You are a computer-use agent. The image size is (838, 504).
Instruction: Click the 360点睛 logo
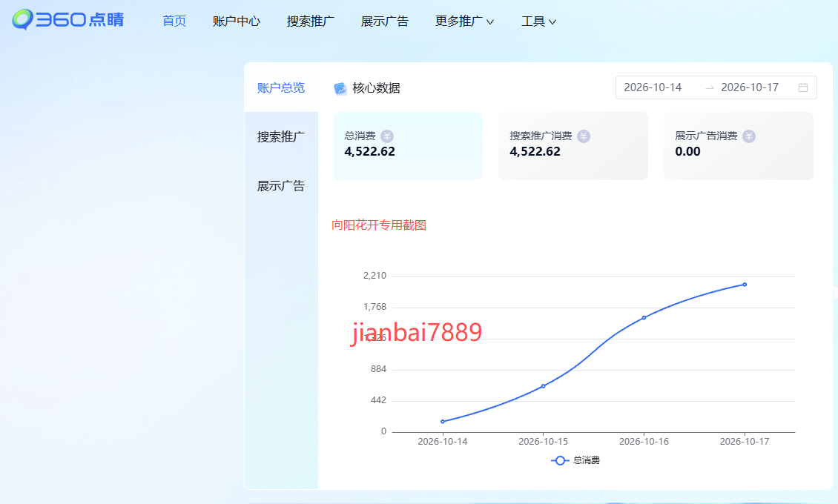point(68,20)
